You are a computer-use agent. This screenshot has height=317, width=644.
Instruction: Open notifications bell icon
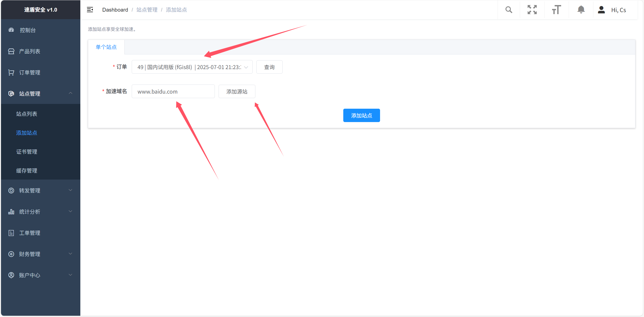click(x=581, y=10)
